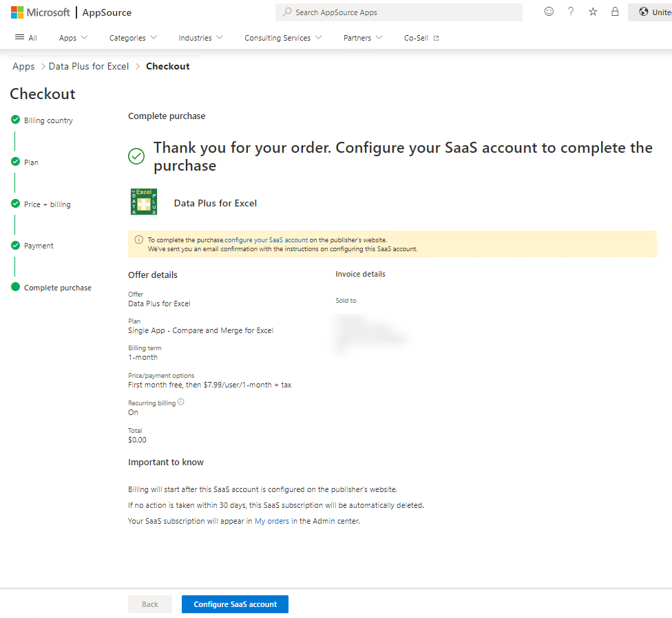672x618 pixels.
Task: Expand the Apps dropdown
Action: (x=73, y=38)
